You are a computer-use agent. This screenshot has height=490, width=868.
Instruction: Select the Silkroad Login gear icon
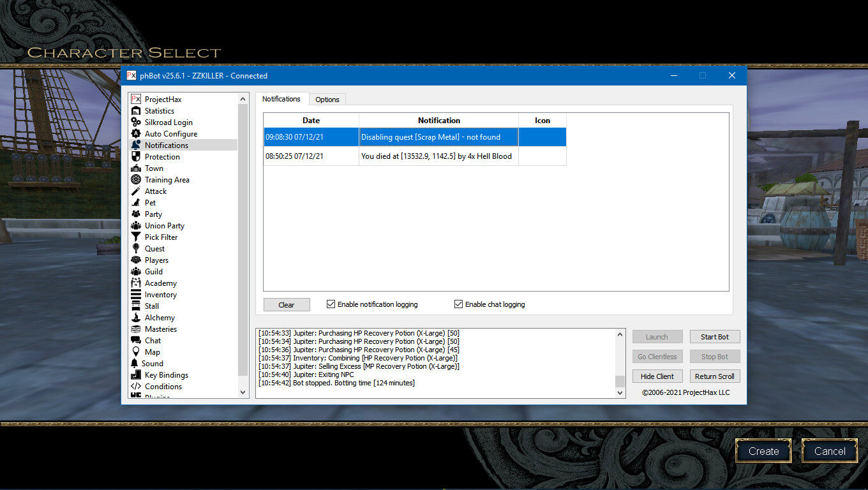point(135,122)
